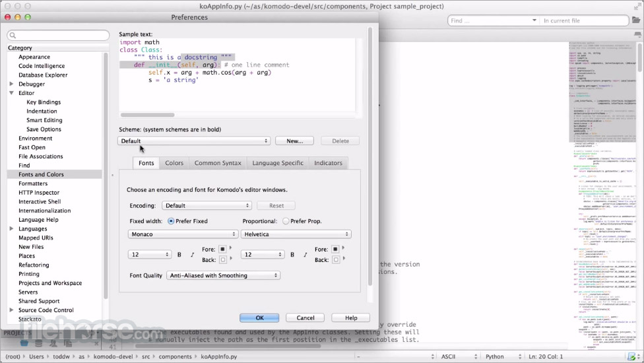Click koAppInfo.py in the breadcrumb bar
The image size is (644, 363).
coord(219,356)
